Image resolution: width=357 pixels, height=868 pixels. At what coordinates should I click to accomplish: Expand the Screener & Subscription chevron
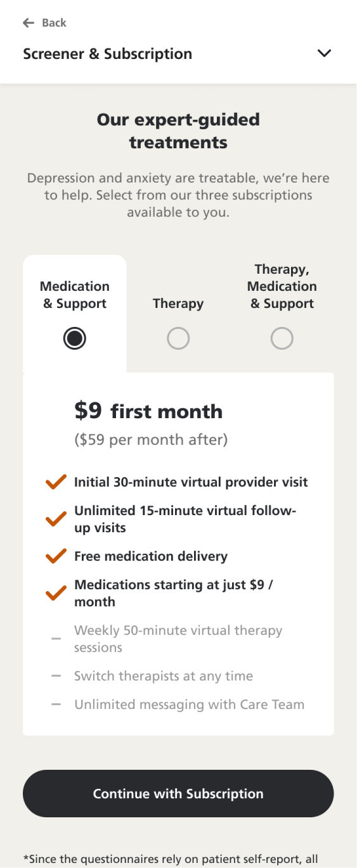pos(324,54)
